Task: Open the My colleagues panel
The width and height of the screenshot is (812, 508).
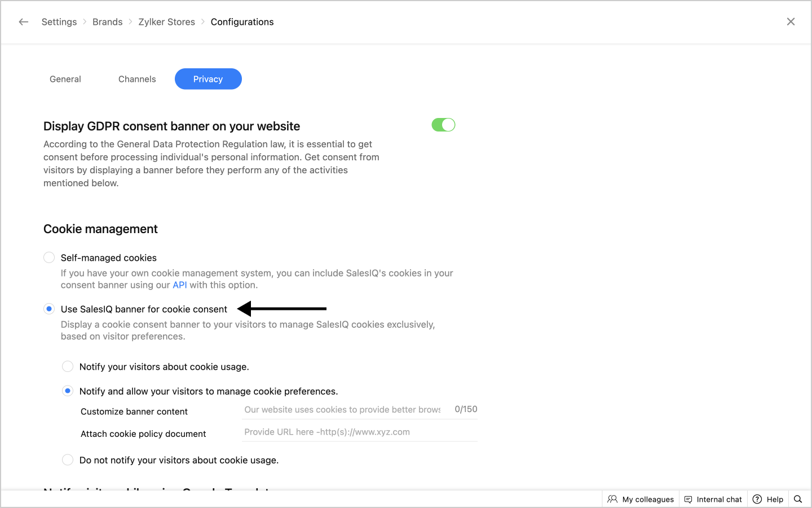Action: (x=641, y=499)
